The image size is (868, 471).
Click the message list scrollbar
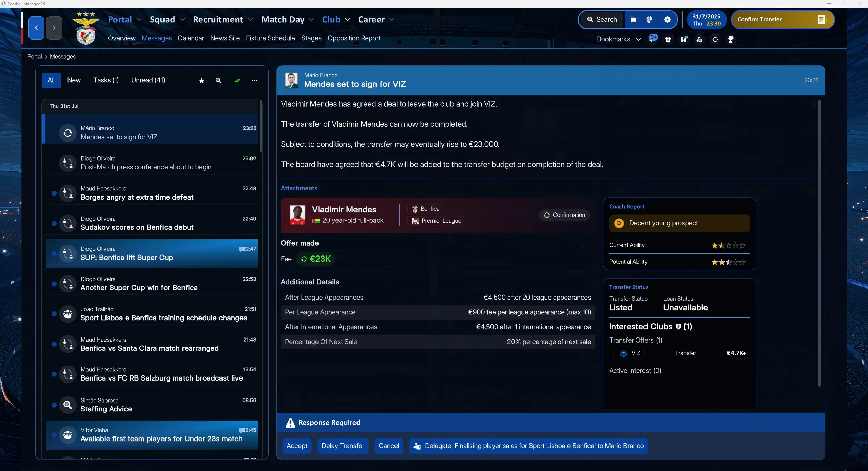pyautogui.click(x=260, y=126)
